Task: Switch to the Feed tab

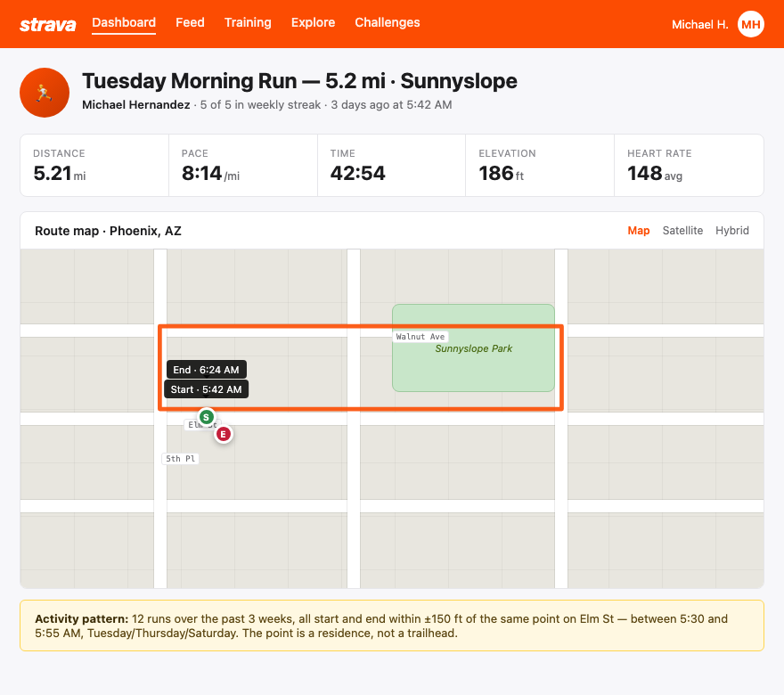Action: pyautogui.click(x=190, y=23)
